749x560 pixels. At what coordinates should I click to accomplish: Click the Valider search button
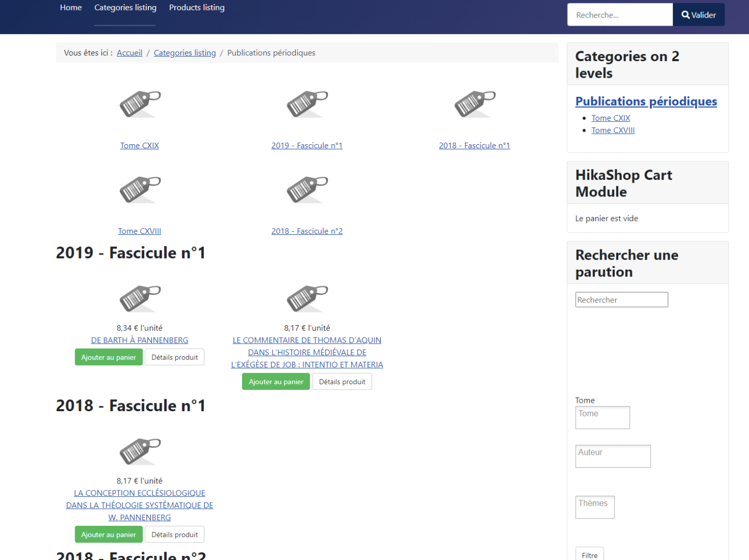click(699, 15)
